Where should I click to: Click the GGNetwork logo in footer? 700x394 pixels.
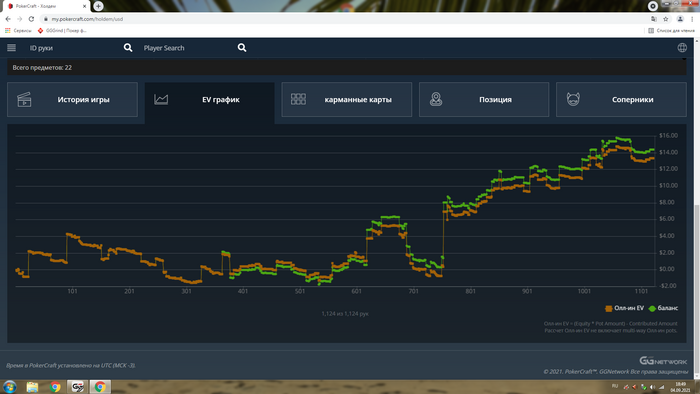click(x=663, y=361)
